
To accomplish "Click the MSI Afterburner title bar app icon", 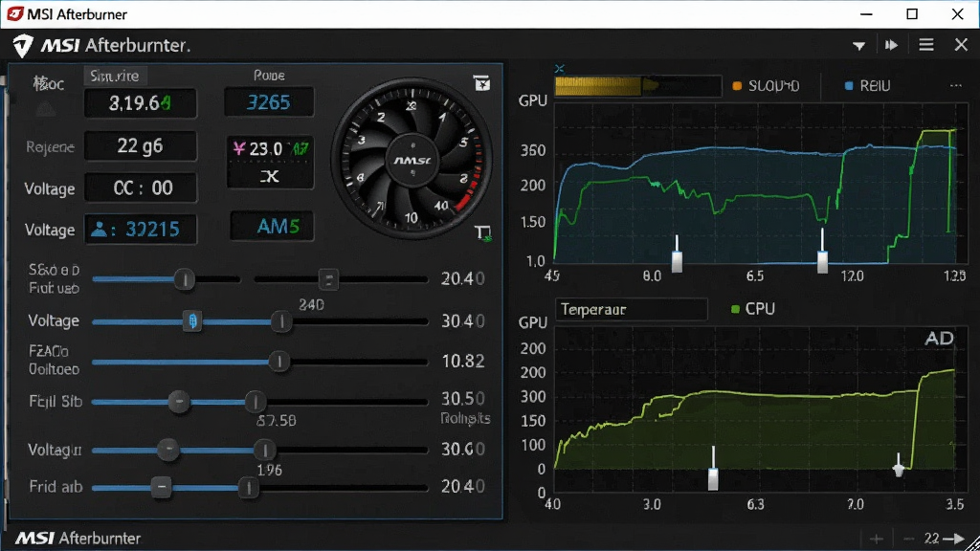I will pos(14,13).
